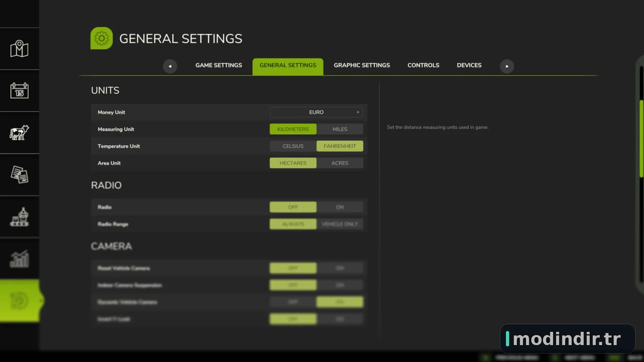Turn Dynamic Vehicle Camera Off
The image size is (644, 362).
[x=293, y=302]
